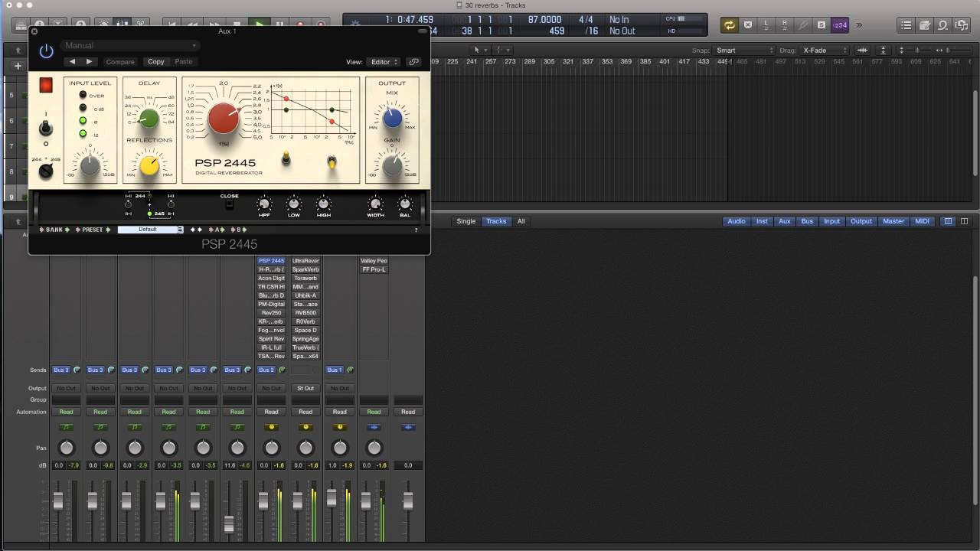Toggle the Solo S button in control bar

pyautogui.click(x=822, y=25)
